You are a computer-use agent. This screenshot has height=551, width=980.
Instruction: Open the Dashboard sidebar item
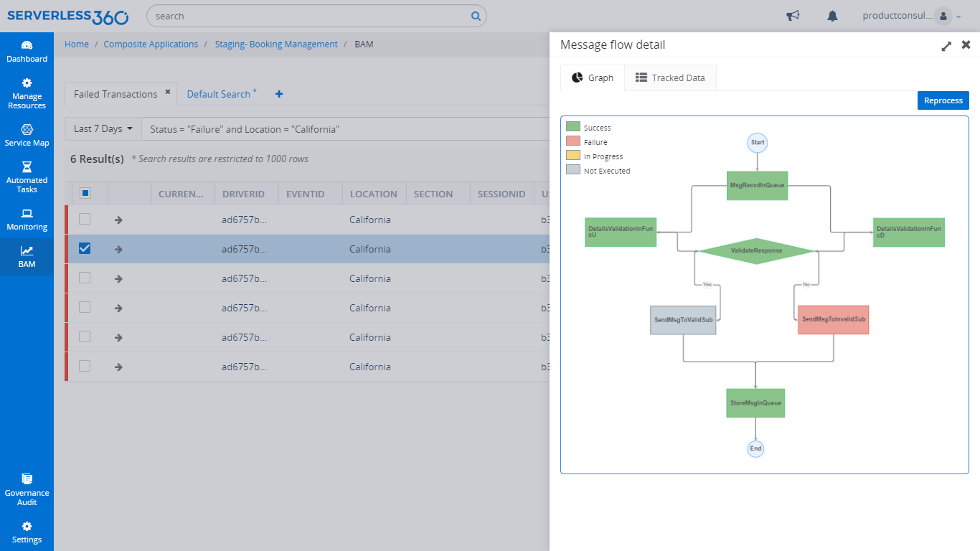27,51
